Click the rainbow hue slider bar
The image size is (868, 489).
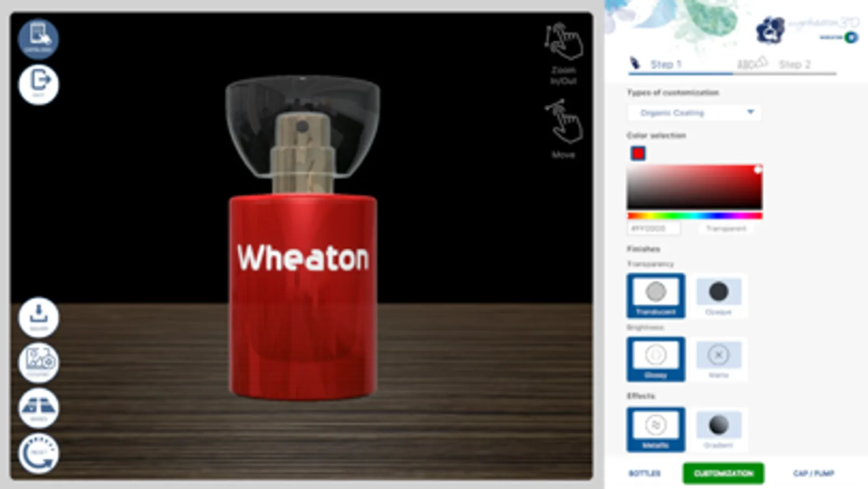(695, 216)
